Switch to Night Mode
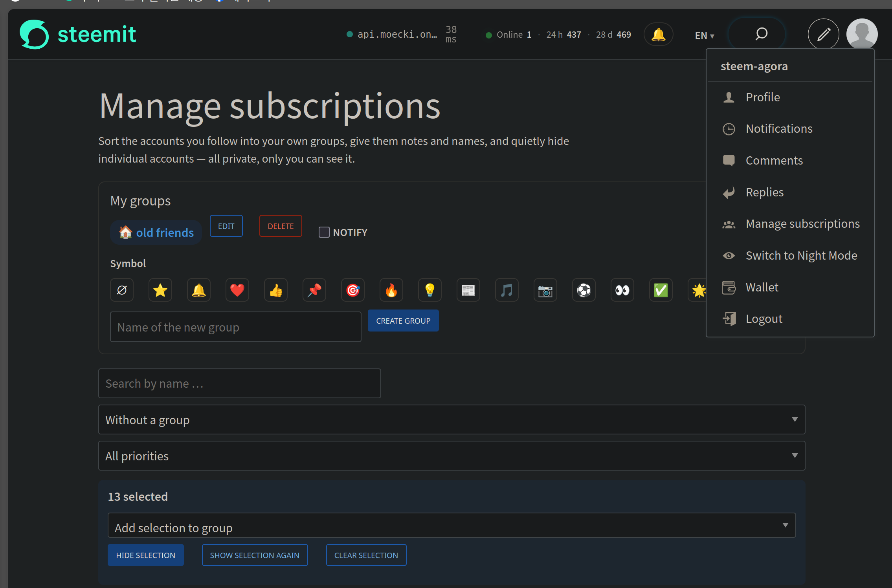 790,255
